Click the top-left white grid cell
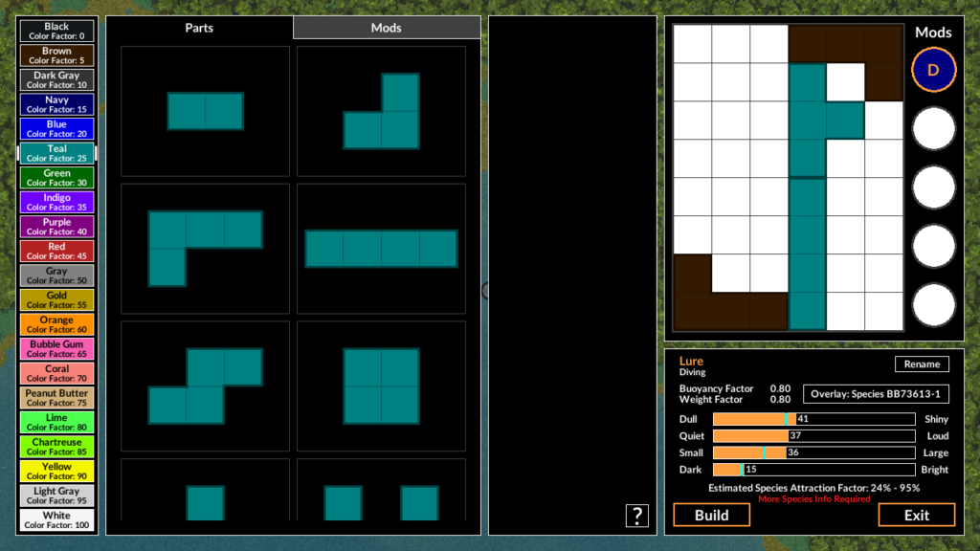Screen dimensions: 980x551 click(692, 44)
